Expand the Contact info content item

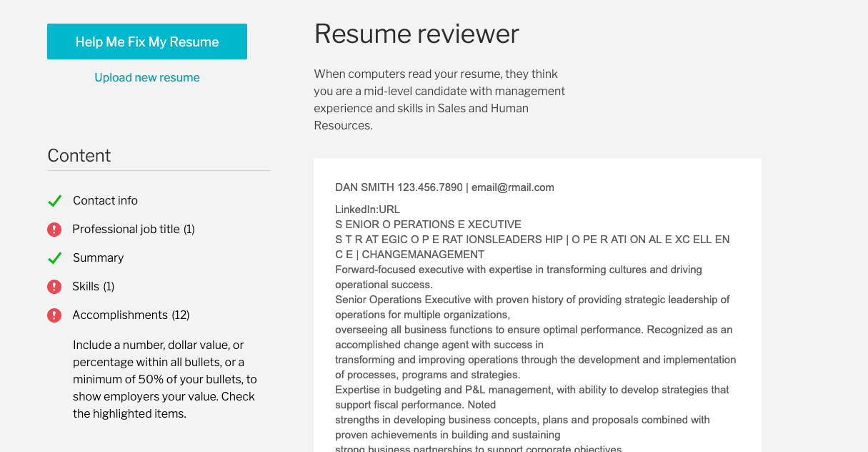click(x=105, y=201)
